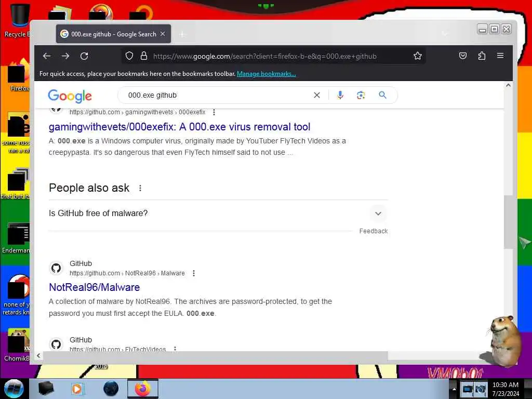Open the Firefox hamburger application menu
Viewport: 532px width, 399px height.
tap(500, 56)
